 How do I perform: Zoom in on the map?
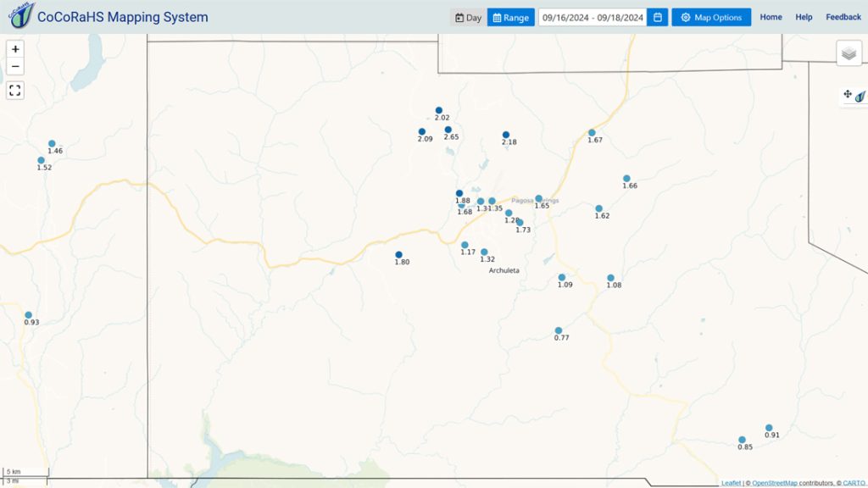(15, 49)
